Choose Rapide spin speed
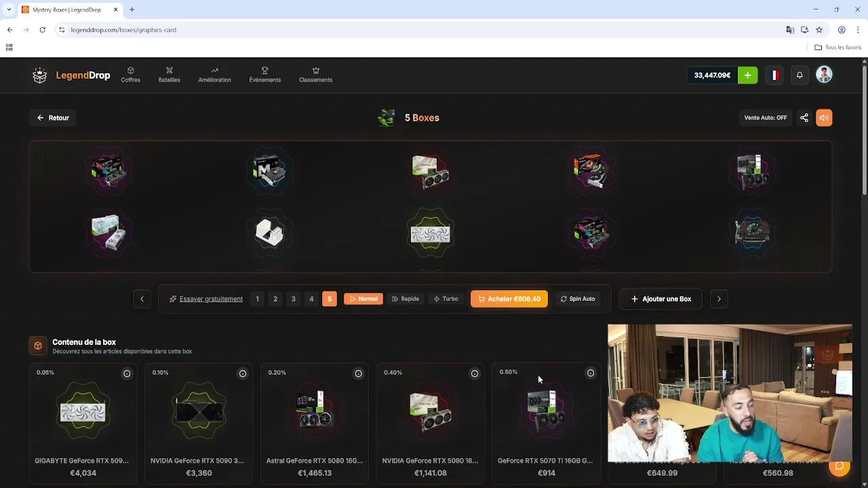The image size is (868, 488). (x=406, y=299)
